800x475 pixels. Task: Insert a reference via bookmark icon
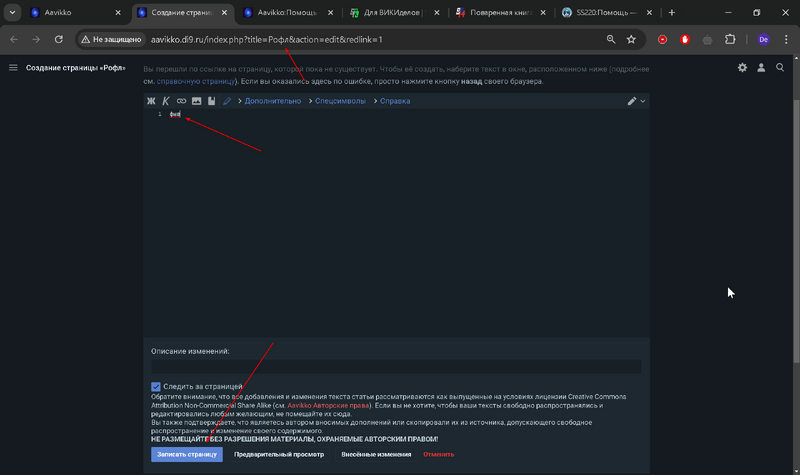[x=211, y=101]
